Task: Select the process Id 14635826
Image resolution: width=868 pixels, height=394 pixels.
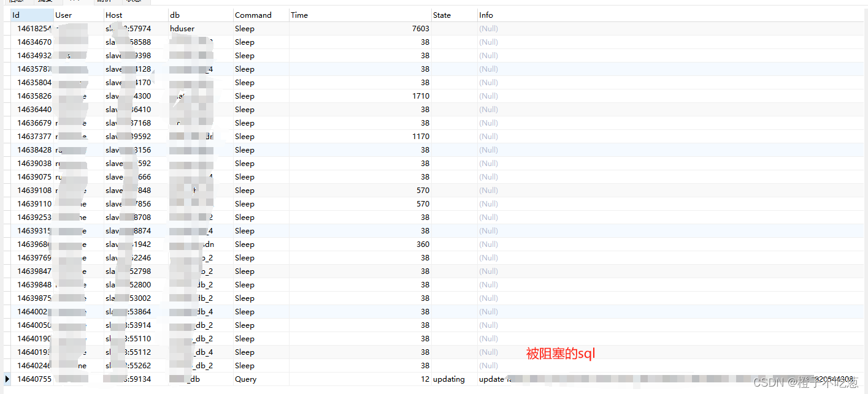Action: [x=34, y=96]
